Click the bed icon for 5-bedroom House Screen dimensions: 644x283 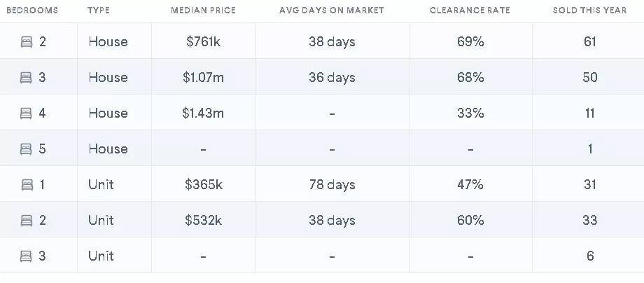(x=27, y=149)
